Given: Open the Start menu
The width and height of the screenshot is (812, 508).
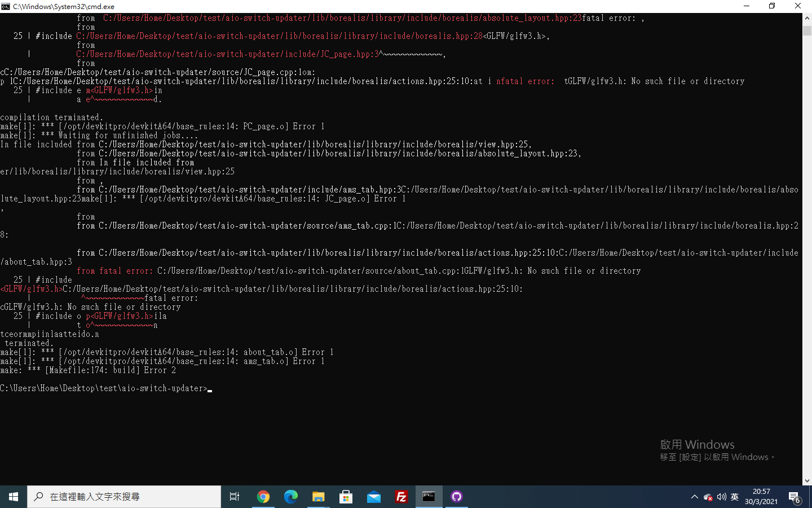Looking at the screenshot, I should (x=13, y=497).
